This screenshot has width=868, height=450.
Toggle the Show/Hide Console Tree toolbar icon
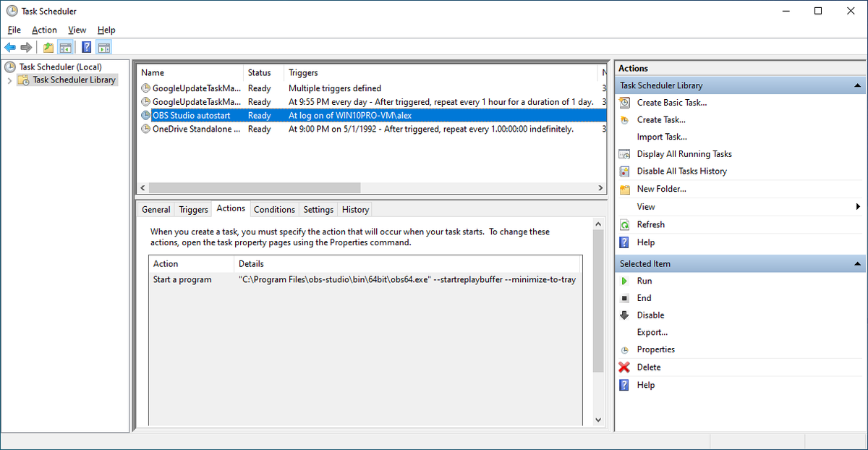[x=65, y=48]
